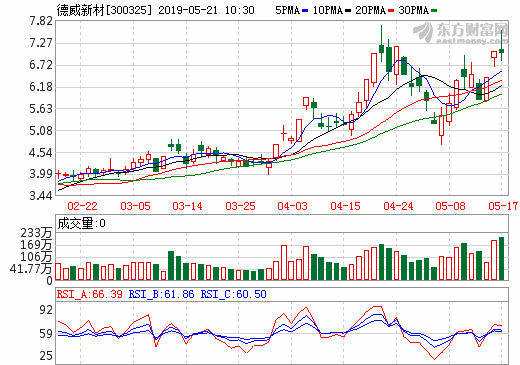Viewport: 520px width, 365px height.
Task: Click the 4.54 price axis label
Action: pyautogui.click(x=41, y=153)
